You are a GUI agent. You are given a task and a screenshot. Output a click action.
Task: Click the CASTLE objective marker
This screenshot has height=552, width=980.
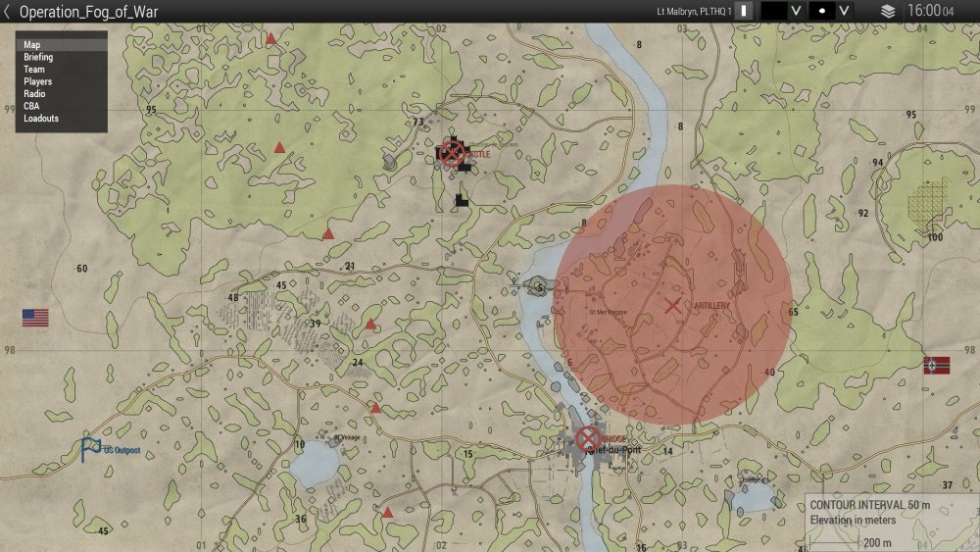pyautogui.click(x=451, y=152)
